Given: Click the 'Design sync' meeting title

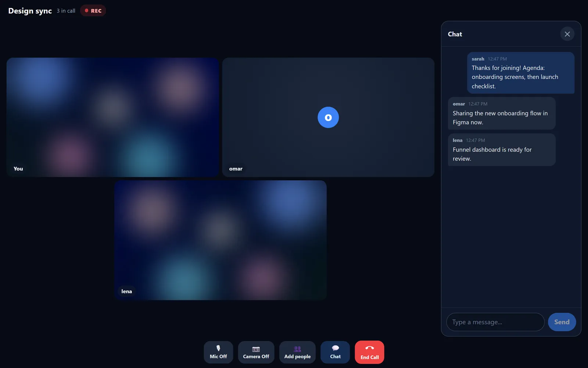Looking at the screenshot, I should click(x=30, y=11).
